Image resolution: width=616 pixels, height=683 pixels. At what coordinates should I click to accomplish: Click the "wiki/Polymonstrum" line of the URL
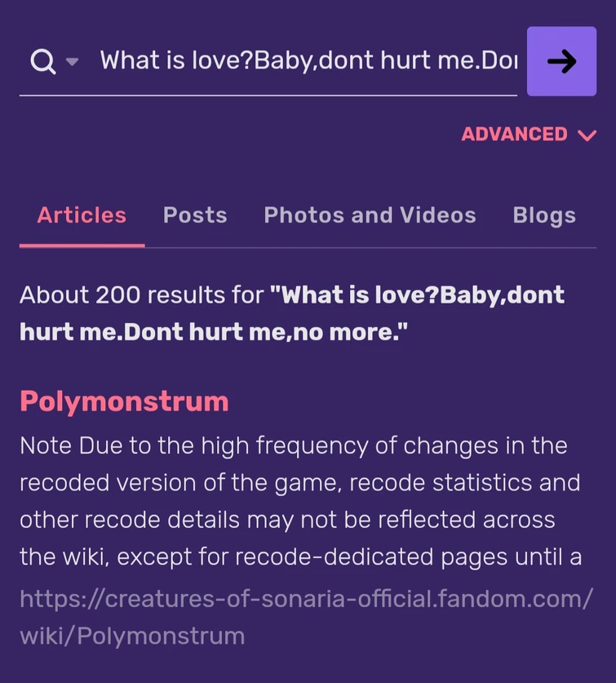pos(132,635)
